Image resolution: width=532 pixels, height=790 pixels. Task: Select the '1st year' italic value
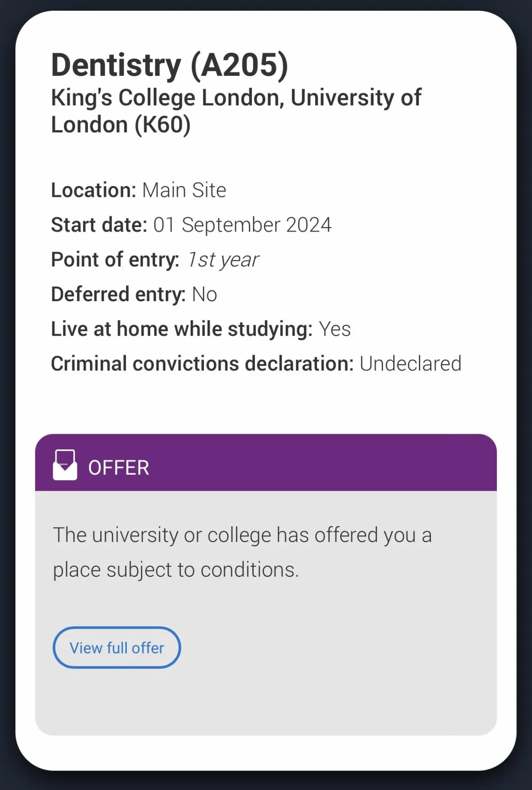[223, 260]
